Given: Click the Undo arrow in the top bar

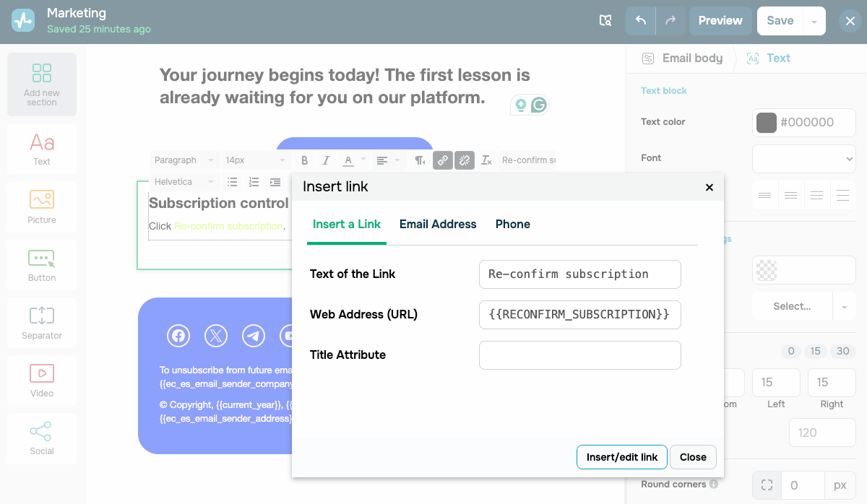Looking at the screenshot, I should click(x=640, y=21).
